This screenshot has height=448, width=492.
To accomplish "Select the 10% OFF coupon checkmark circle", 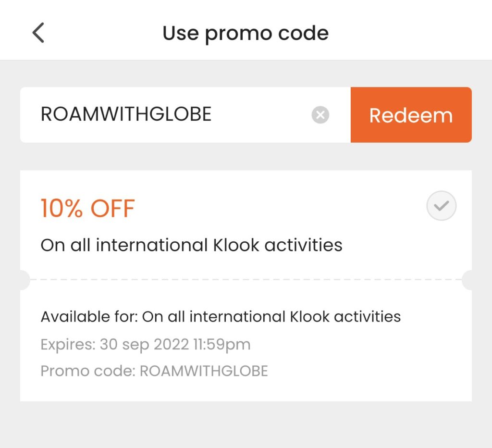I will 441,206.
